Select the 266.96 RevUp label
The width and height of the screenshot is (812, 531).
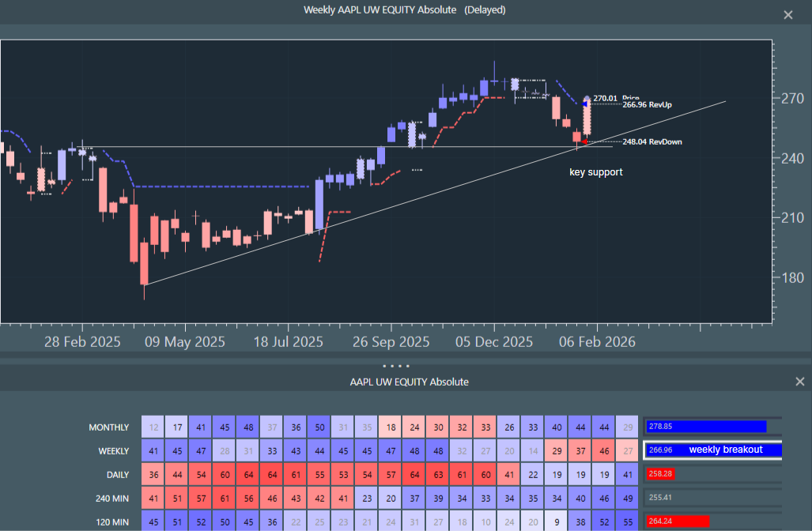click(651, 104)
